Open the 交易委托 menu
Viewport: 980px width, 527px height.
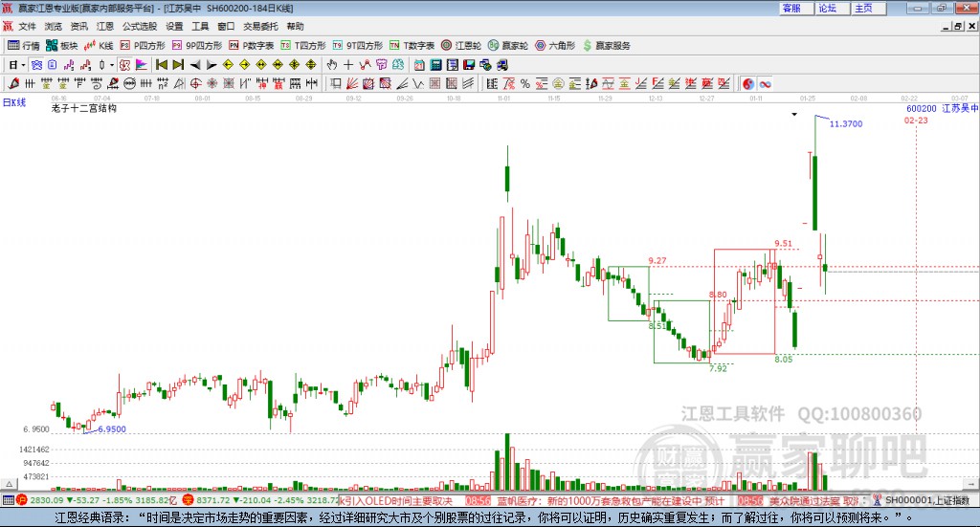260,26
